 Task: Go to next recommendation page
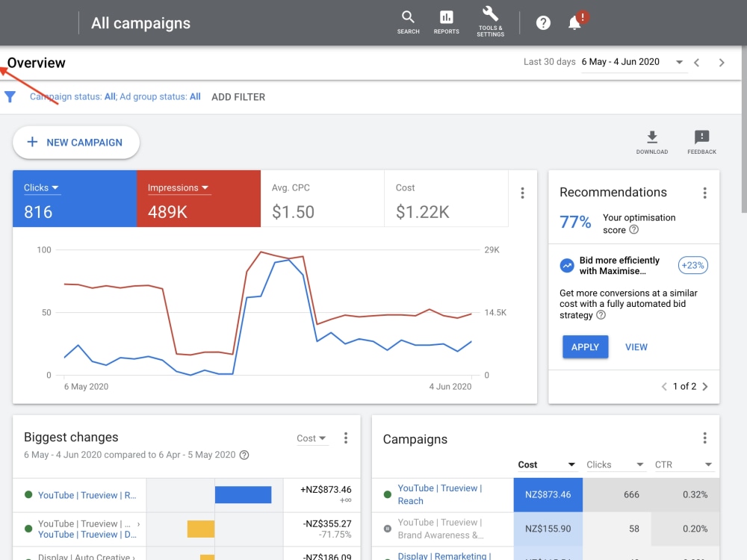(705, 387)
